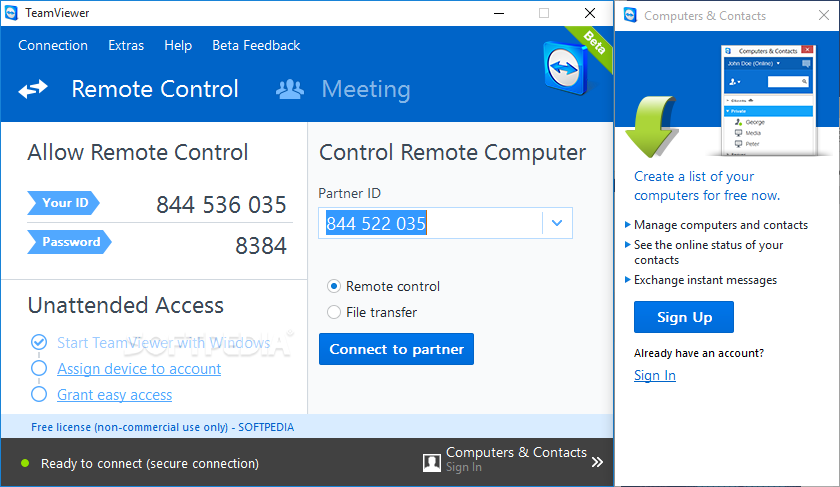This screenshot has height=487, width=840.
Task: Close the Computers & Contacts panel
Action: (824, 16)
